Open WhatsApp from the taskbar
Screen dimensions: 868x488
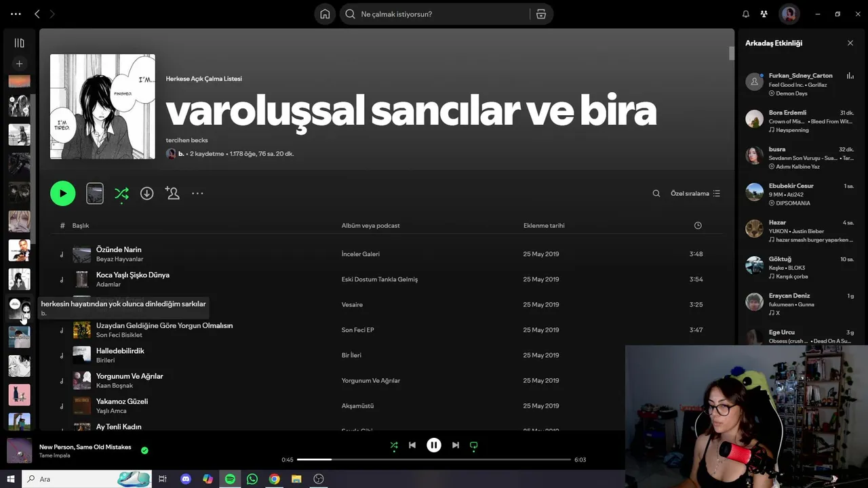pyautogui.click(x=252, y=479)
